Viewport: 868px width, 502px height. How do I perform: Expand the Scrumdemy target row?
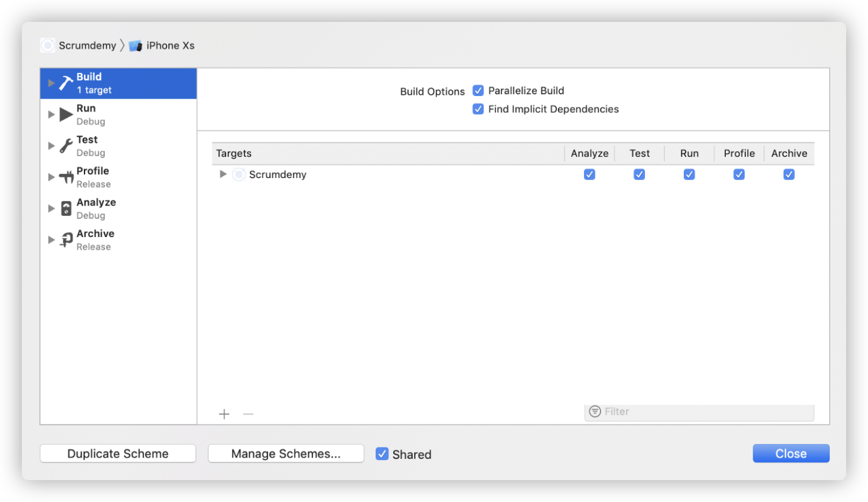click(x=223, y=174)
